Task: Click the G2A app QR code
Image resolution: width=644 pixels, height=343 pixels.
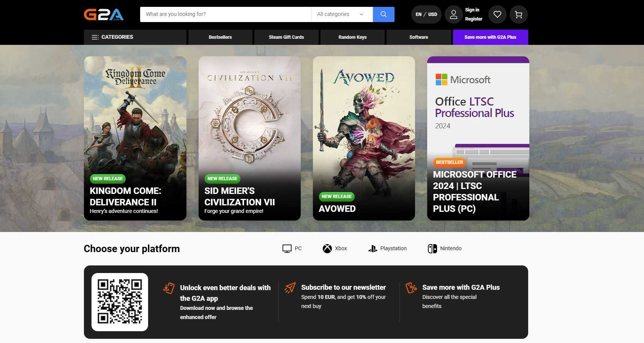Action: pos(120,302)
